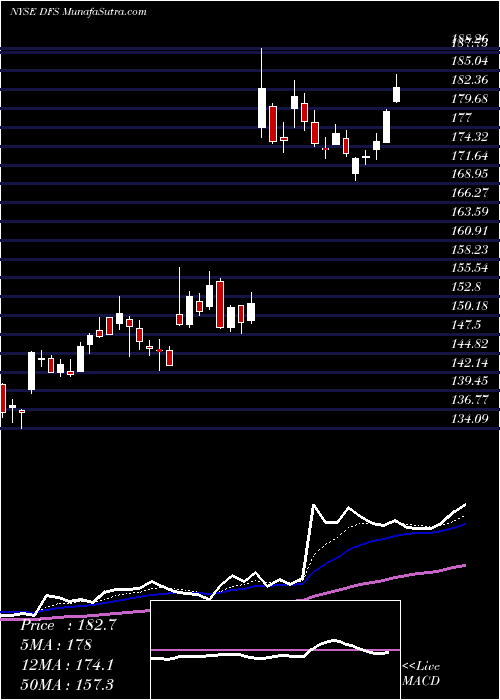The height and width of the screenshot is (700, 500).
Task: Select the 171.64 axis value
Action: point(470,156)
